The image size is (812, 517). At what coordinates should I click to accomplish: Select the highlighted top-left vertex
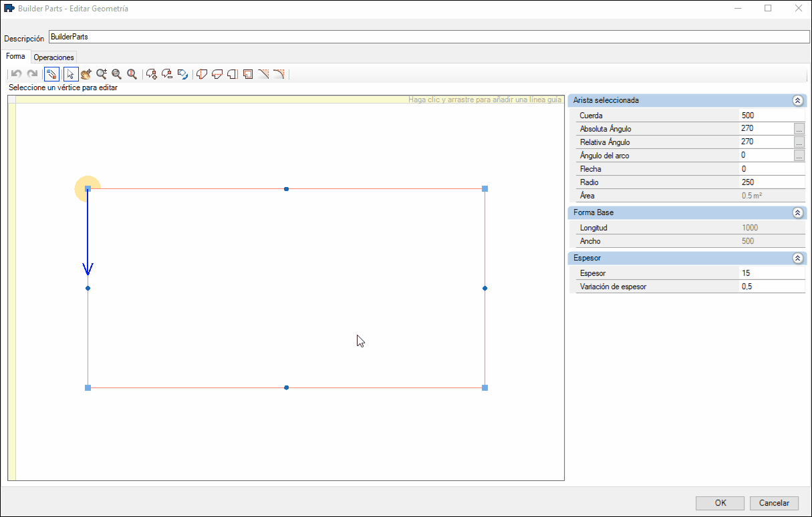[88, 189]
